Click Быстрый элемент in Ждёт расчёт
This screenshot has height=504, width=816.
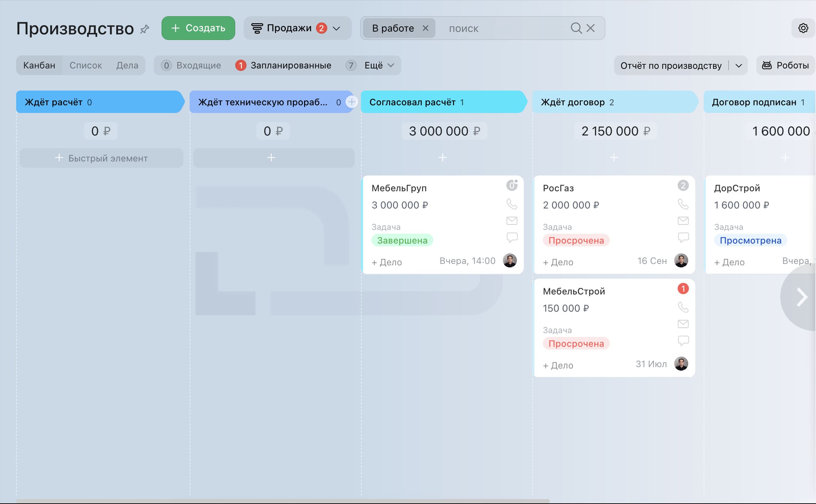(x=101, y=158)
